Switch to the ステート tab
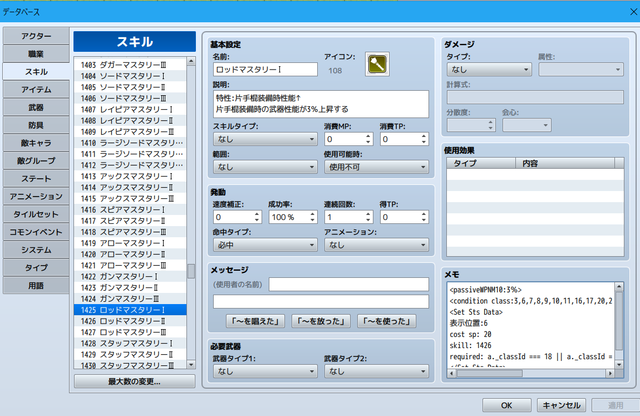 [x=36, y=179]
